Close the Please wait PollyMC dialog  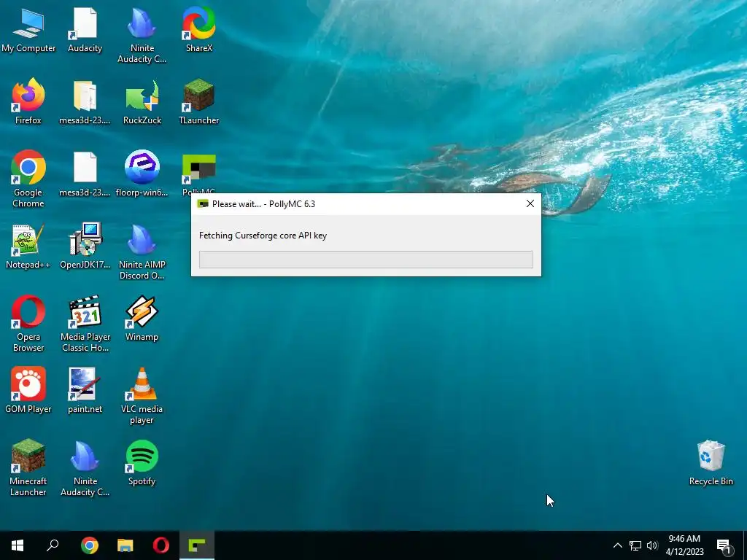coord(530,204)
